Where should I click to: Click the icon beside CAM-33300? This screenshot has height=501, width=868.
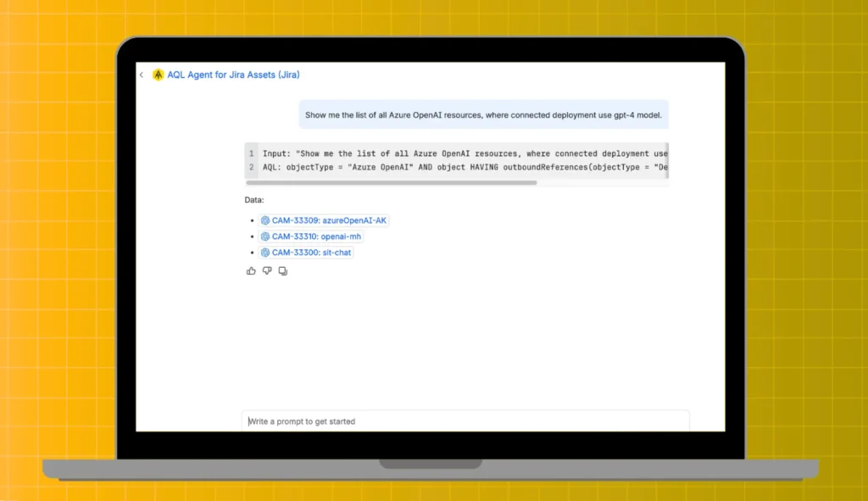click(265, 253)
